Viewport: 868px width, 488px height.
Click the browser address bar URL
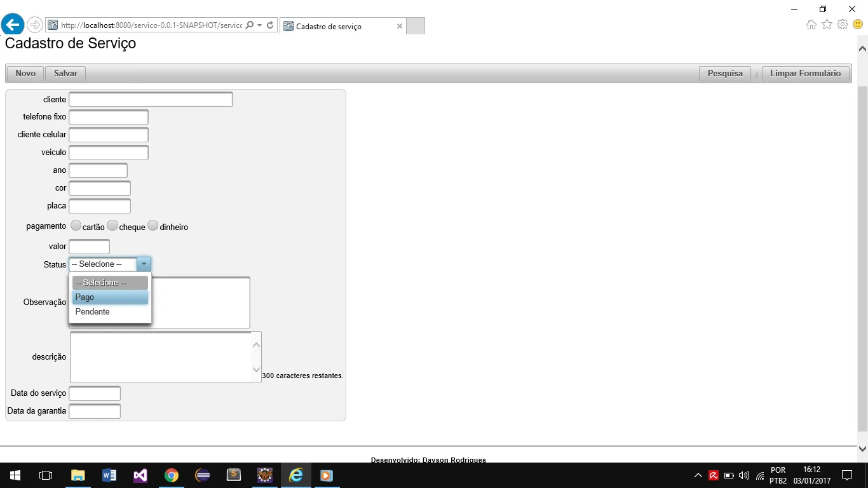pyautogui.click(x=151, y=25)
